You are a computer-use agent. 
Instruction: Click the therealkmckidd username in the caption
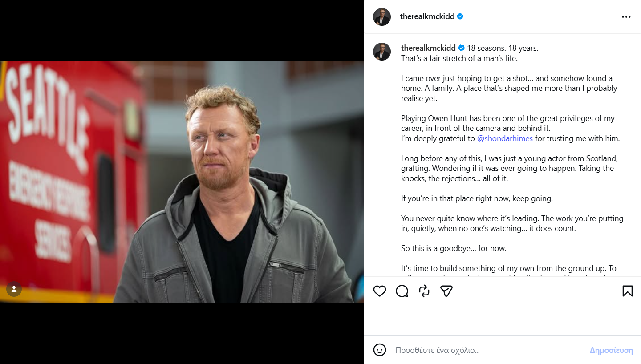pyautogui.click(x=428, y=48)
